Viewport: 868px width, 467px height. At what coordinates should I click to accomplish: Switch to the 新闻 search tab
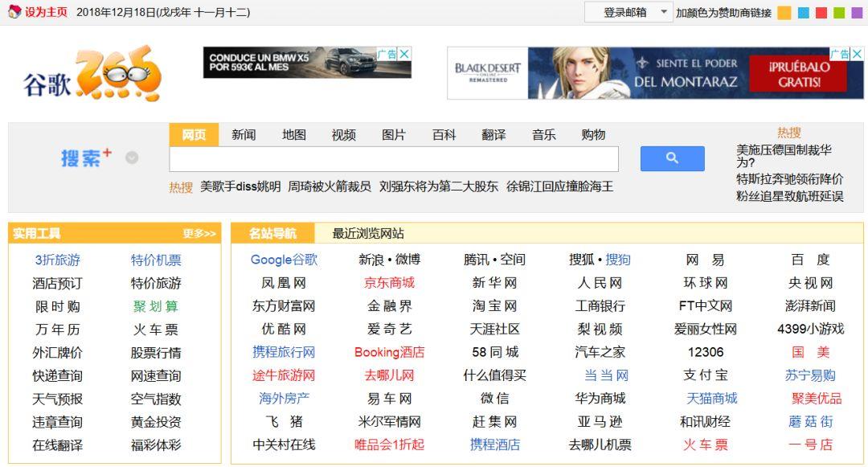point(244,134)
